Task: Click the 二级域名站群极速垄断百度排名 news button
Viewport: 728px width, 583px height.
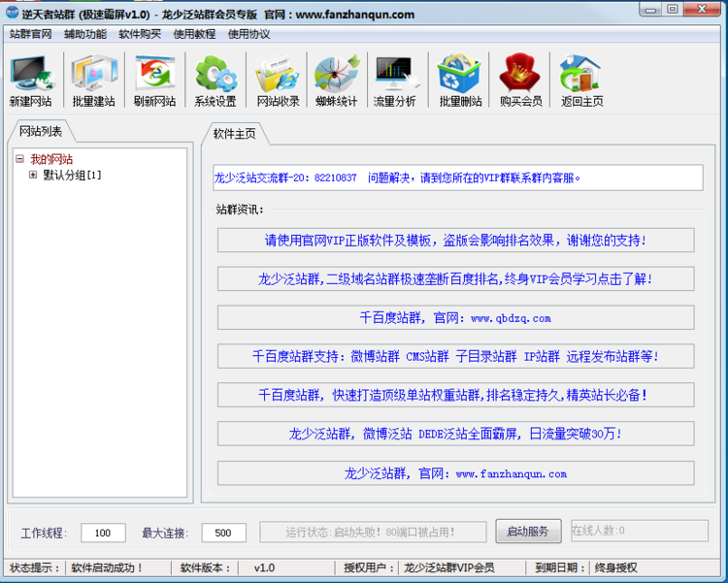Action: [x=456, y=278]
